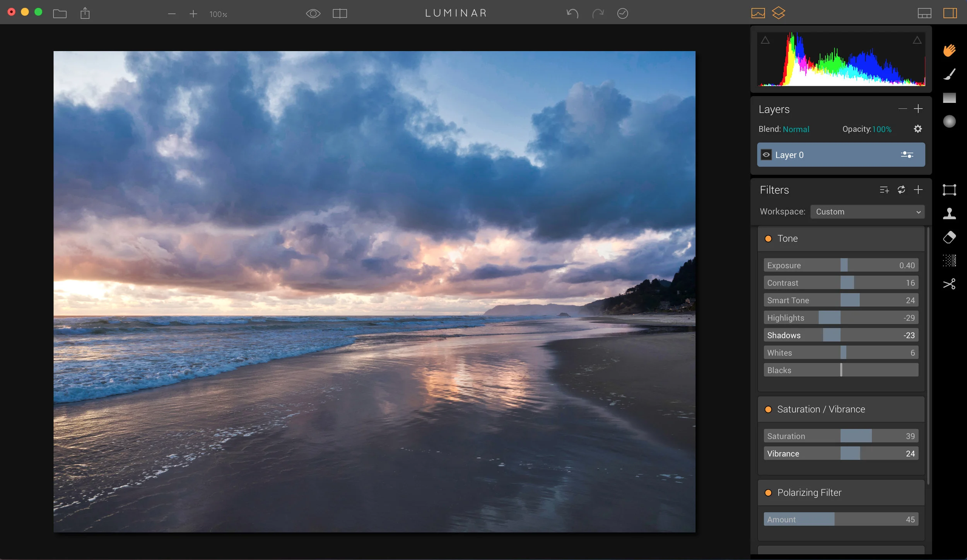This screenshot has width=967, height=560.
Task: Open the history clock icon
Action: 622,14
